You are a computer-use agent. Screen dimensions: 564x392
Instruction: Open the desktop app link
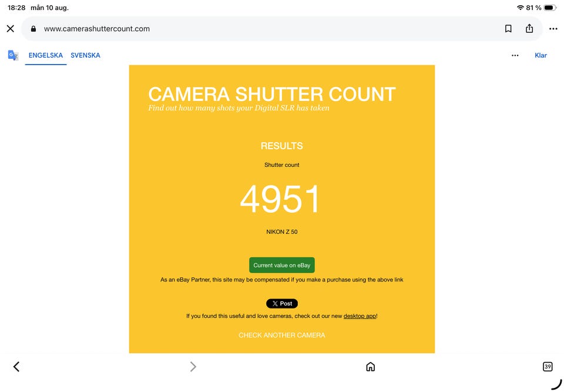360,316
